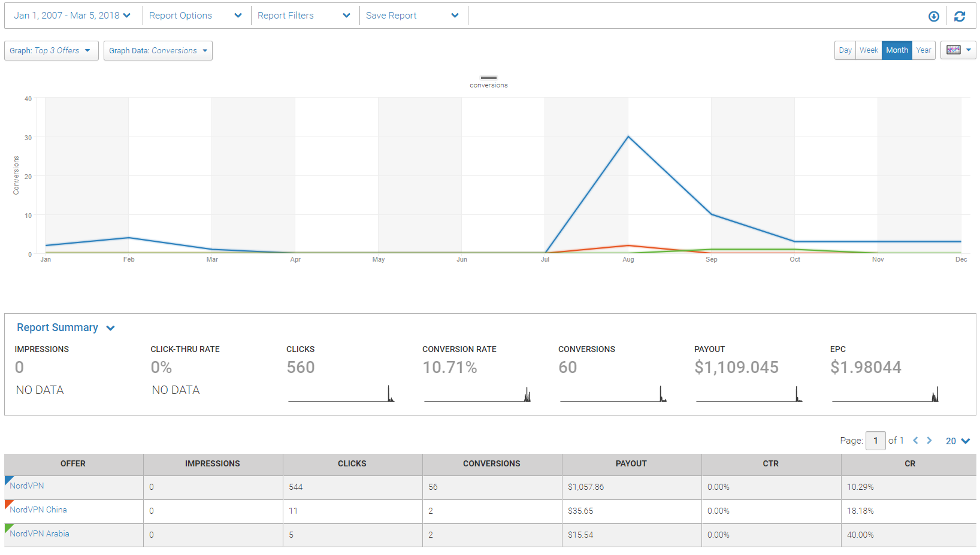Toggle the conversions legend marker
Image resolution: width=980 pixels, height=555 pixels.
[489, 78]
